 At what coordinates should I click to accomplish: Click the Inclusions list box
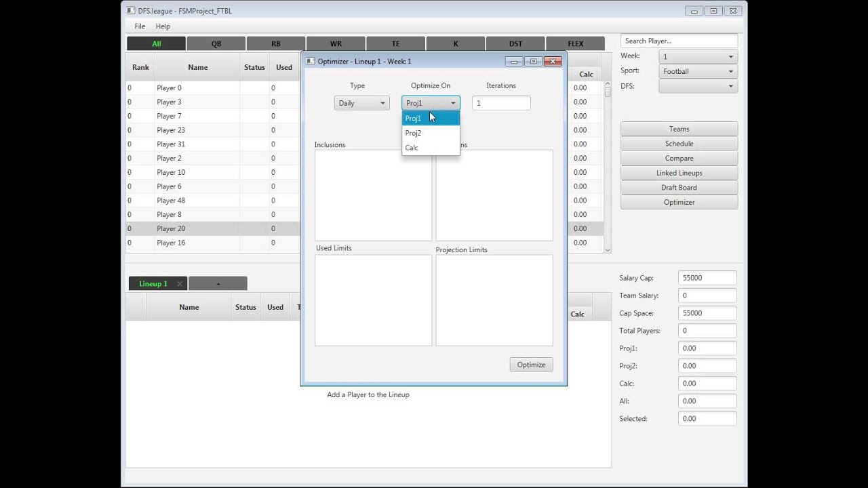pyautogui.click(x=373, y=195)
